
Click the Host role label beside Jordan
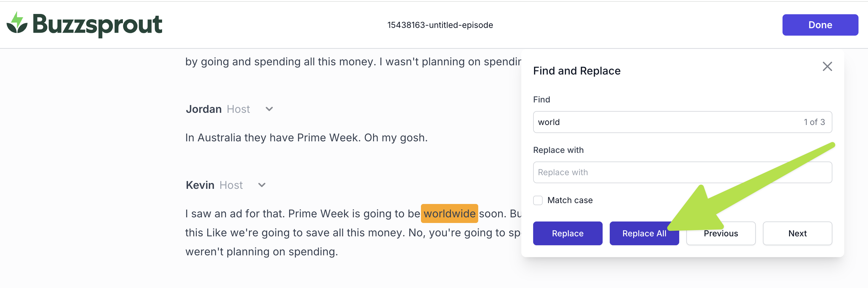tap(238, 109)
